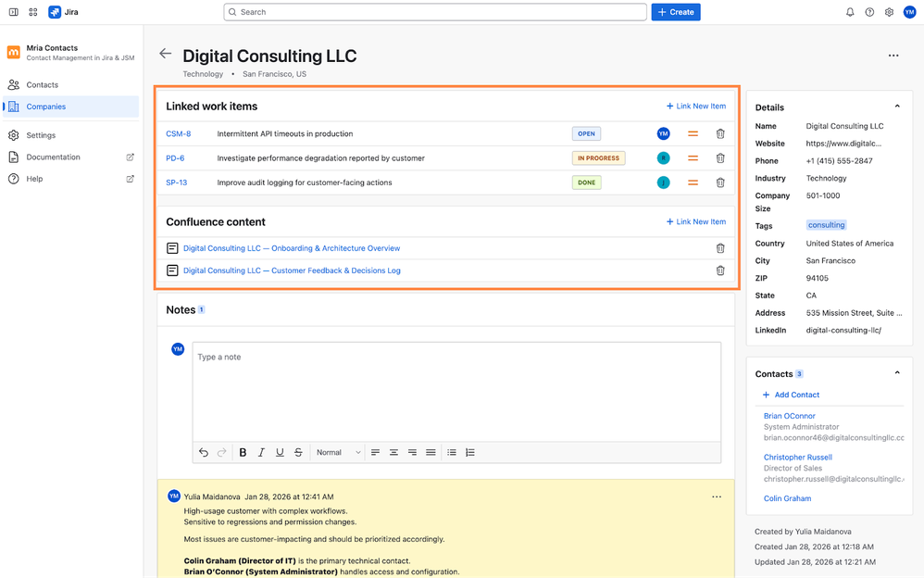Center align note text
Image resolution: width=924 pixels, height=578 pixels.
click(393, 452)
